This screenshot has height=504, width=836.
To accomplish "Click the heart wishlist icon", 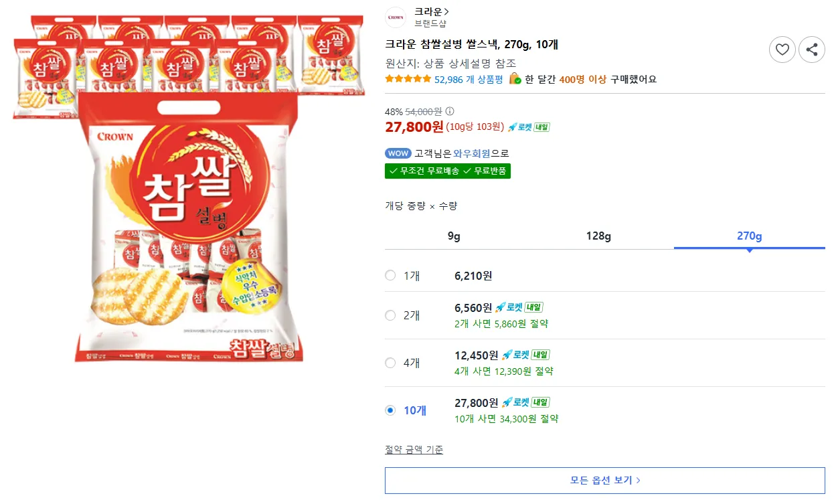I will click(782, 50).
